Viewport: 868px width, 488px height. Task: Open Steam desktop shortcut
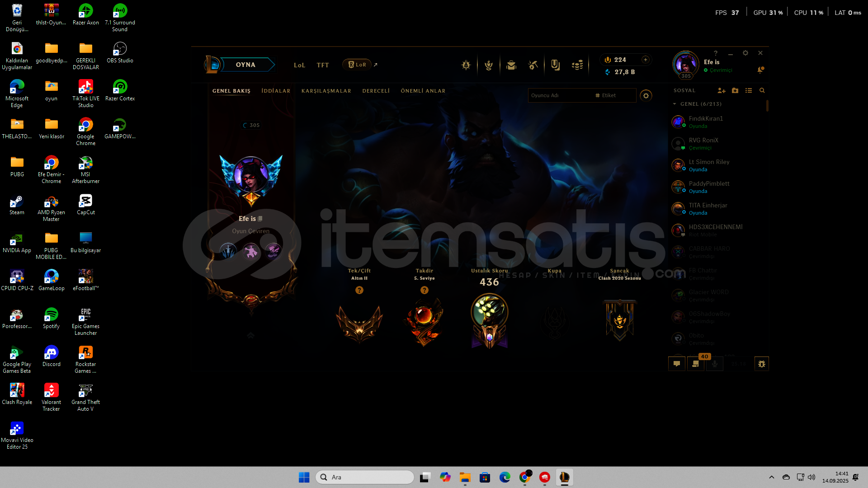[17, 204]
